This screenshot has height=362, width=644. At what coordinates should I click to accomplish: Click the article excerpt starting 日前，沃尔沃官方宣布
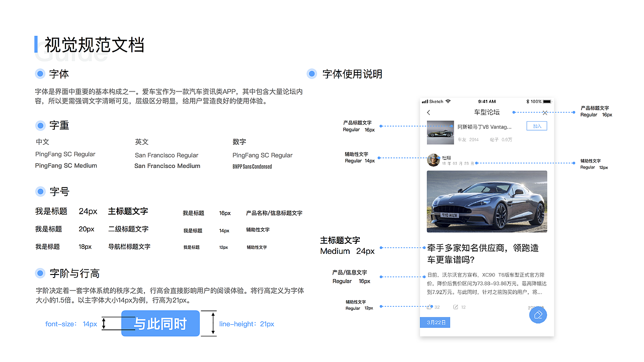click(486, 284)
